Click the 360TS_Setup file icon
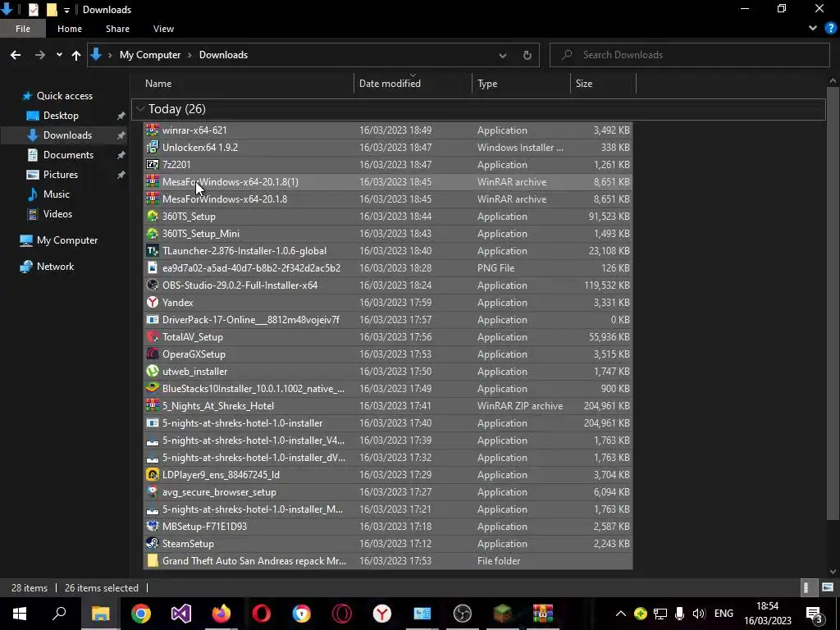Image resolution: width=840 pixels, height=630 pixels. tap(153, 217)
